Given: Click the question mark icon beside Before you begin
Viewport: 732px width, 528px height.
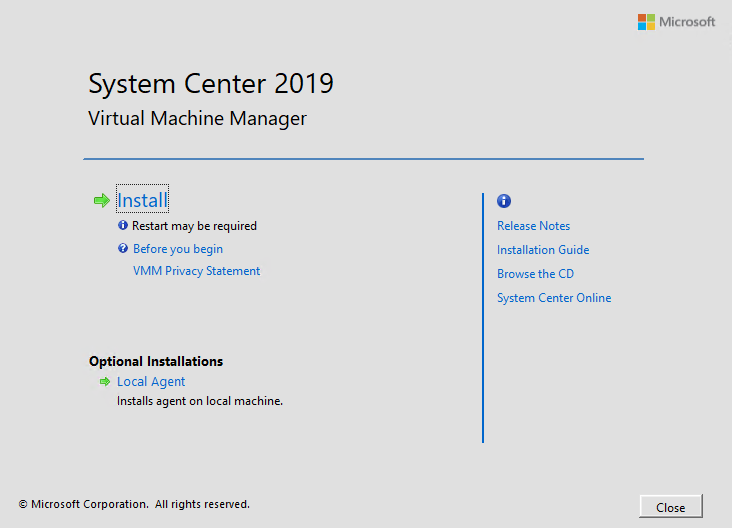Looking at the screenshot, I should [123, 248].
